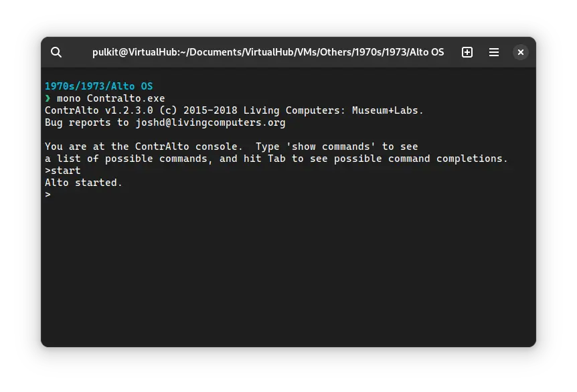577x392 pixels.
Task: Click the 'Alto started.' output line
Action: 84,183
